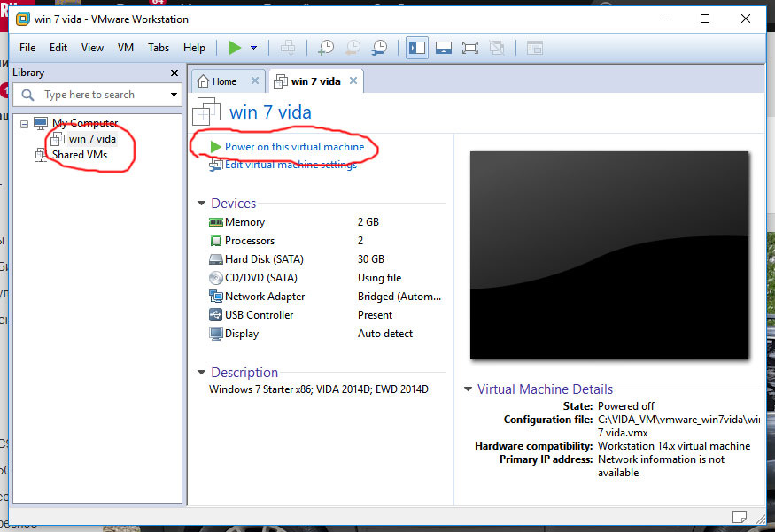
Task: Click the Network Adapter device row
Action: (x=325, y=297)
